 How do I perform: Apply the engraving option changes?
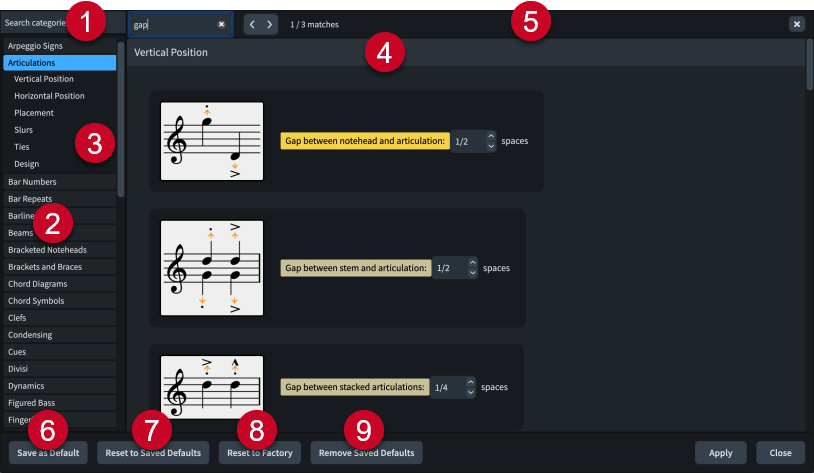pos(720,453)
